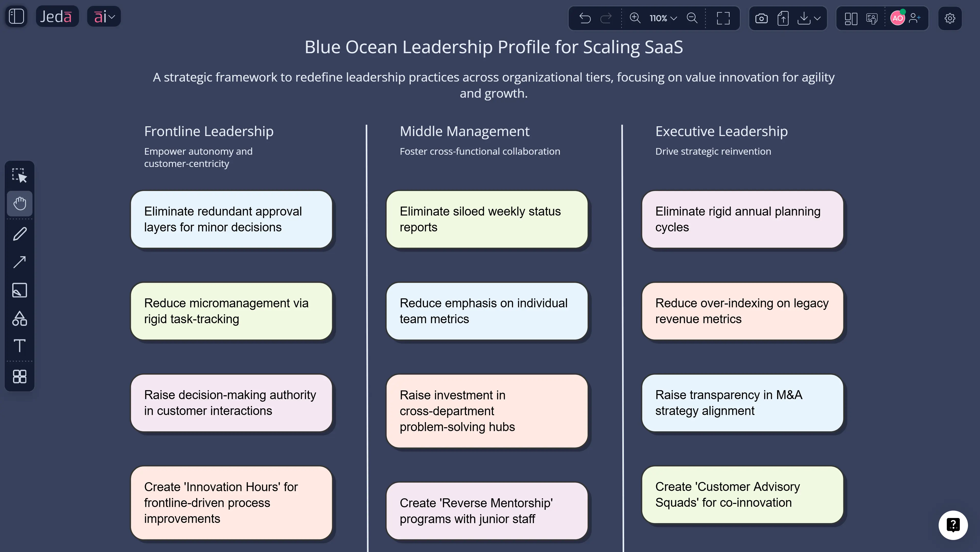Select the Arrow connector tool
The width and height of the screenshot is (980, 552).
(x=20, y=262)
